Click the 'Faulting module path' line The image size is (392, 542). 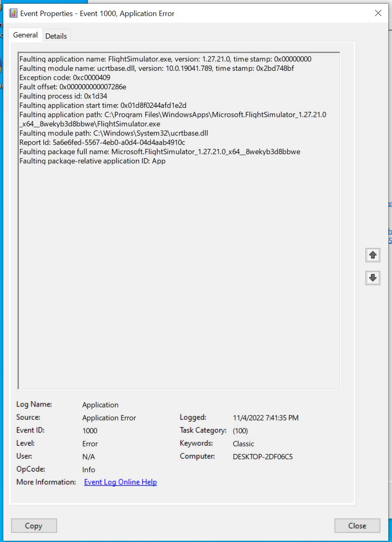point(114,133)
